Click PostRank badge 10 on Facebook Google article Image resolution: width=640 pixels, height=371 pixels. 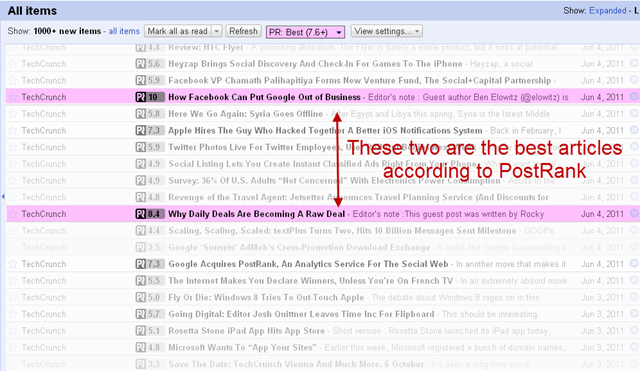(x=150, y=97)
